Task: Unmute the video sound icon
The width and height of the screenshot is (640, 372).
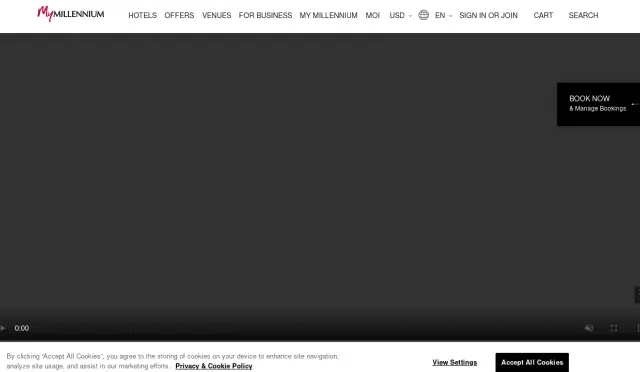Action: pos(589,328)
